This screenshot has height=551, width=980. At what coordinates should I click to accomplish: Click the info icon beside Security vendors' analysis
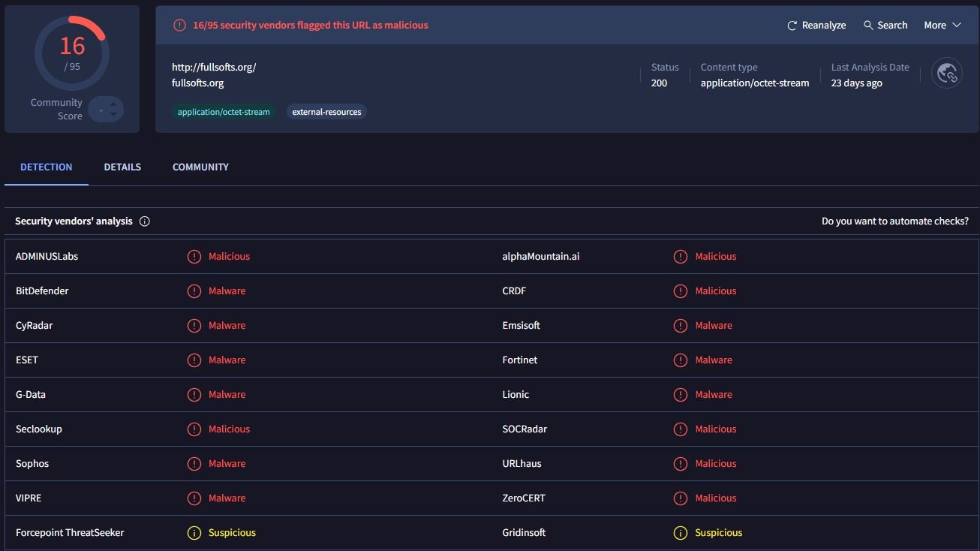(x=145, y=221)
